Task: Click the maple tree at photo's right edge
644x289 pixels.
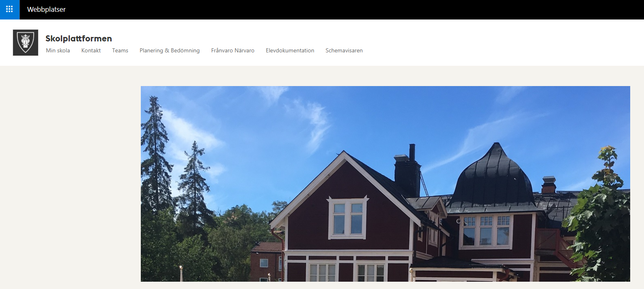Action: click(601, 219)
